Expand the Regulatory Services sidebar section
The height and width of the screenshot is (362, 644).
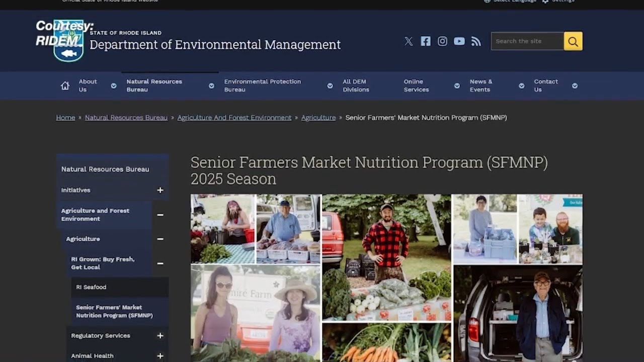160,335
